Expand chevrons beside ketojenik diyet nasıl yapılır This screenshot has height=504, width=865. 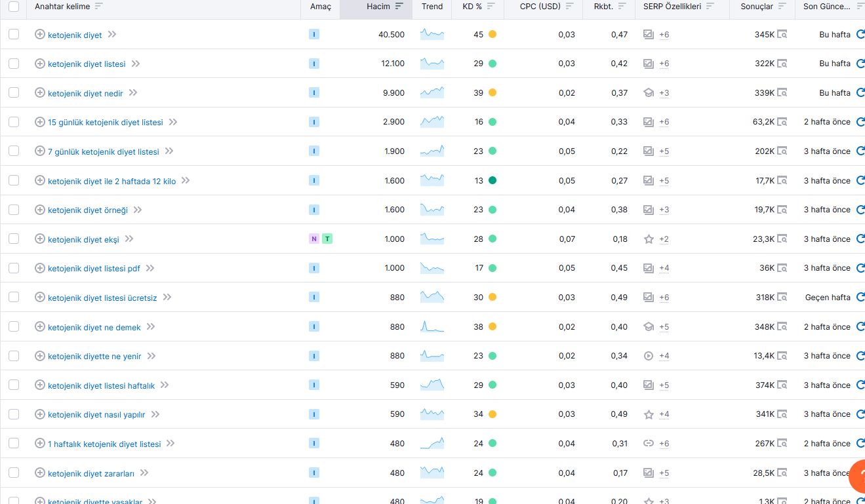pos(155,414)
